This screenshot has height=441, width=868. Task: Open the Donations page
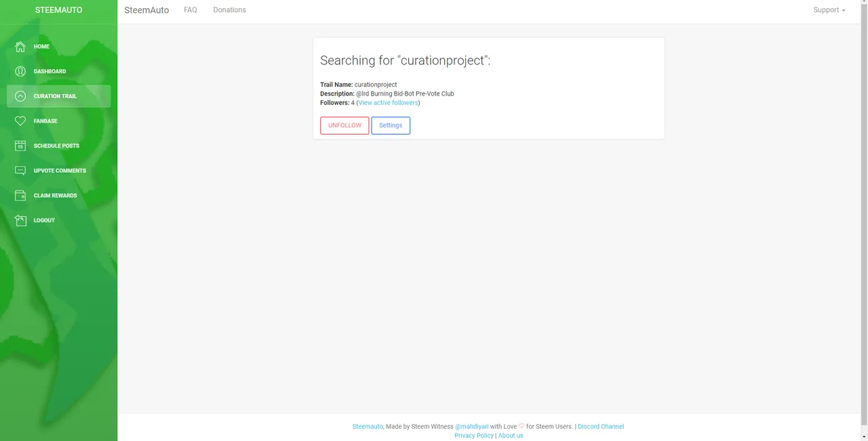point(229,10)
